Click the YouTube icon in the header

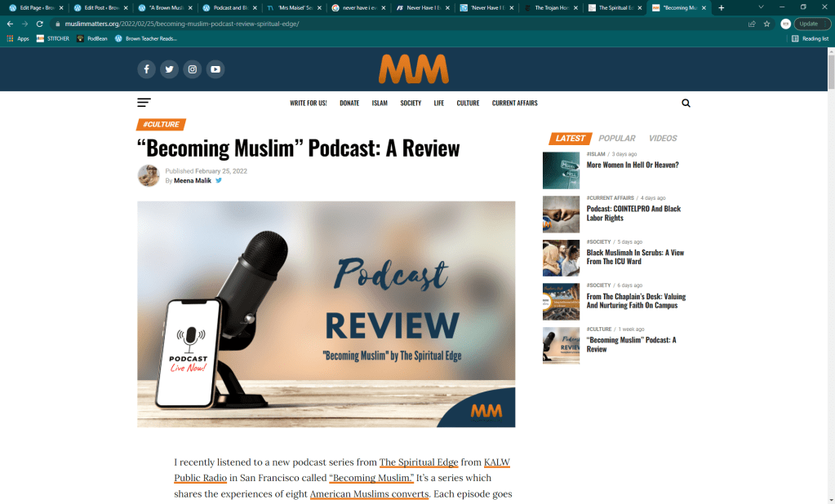pyautogui.click(x=215, y=69)
